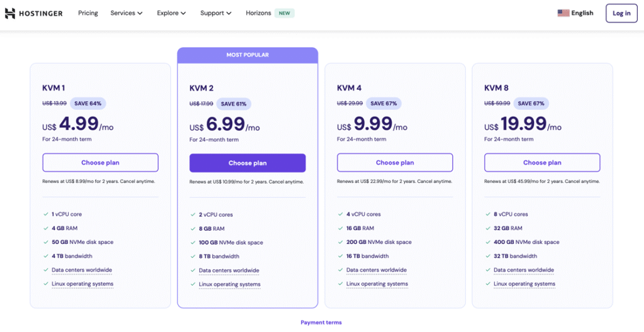The height and width of the screenshot is (332, 644).
Task: Open the Payment terms link
Action: point(321,323)
